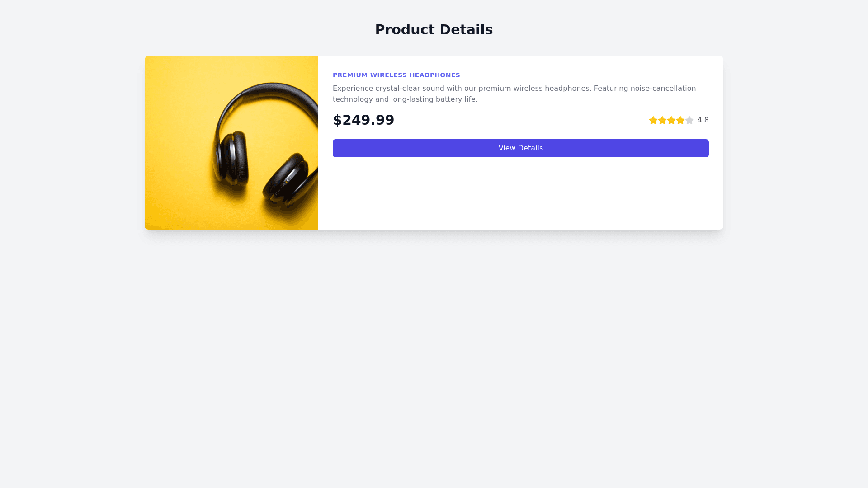The image size is (868, 488).
Task: Click the fourth yellow rating star
Action: pyautogui.click(x=680, y=120)
